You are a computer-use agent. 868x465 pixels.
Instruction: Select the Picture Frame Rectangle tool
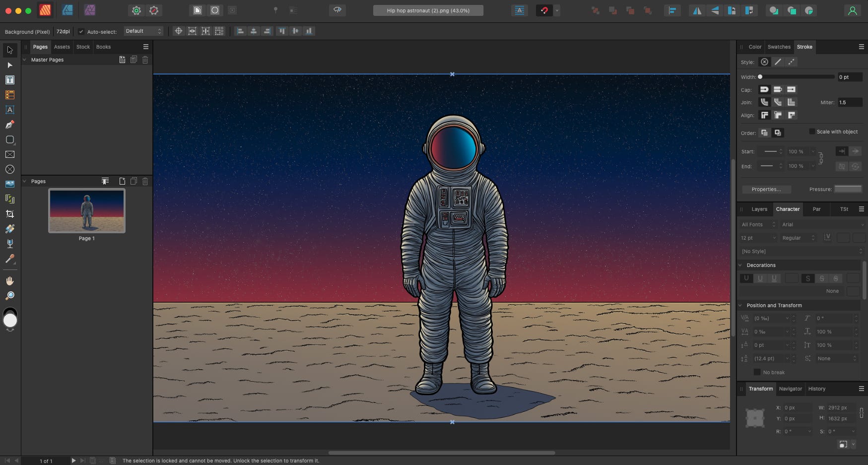coord(10,154)
